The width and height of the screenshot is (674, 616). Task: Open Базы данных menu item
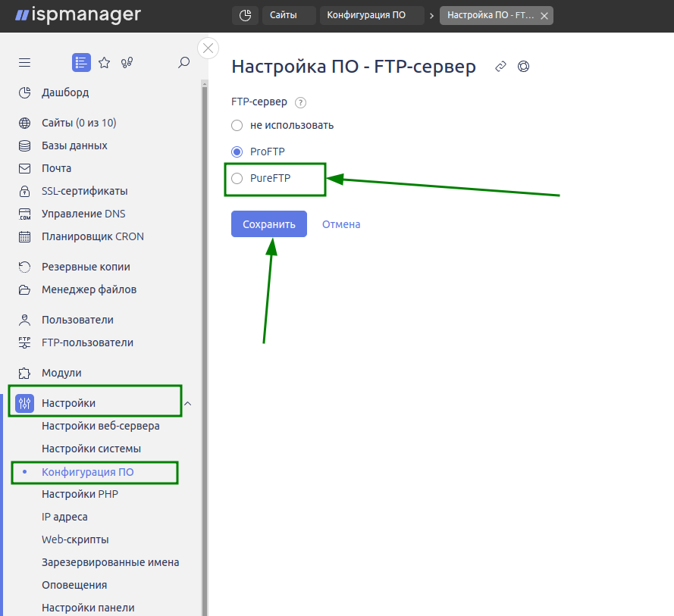click(x=74, y=146)
